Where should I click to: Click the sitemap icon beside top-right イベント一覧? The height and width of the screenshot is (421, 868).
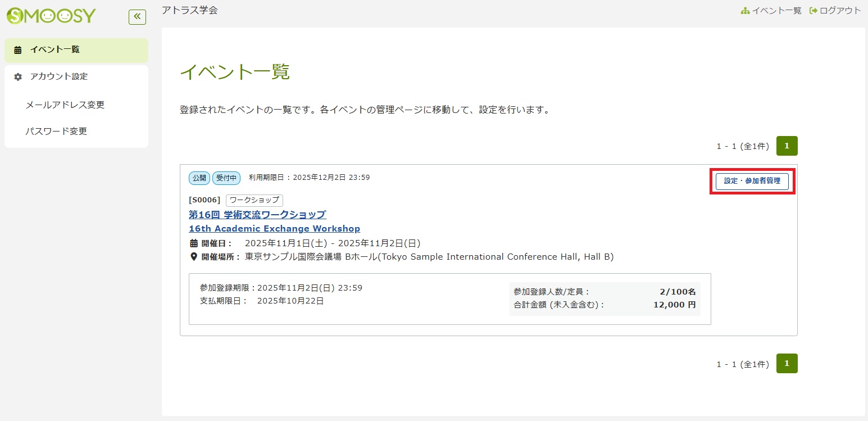pyautogui.click(x=746, y=11)
